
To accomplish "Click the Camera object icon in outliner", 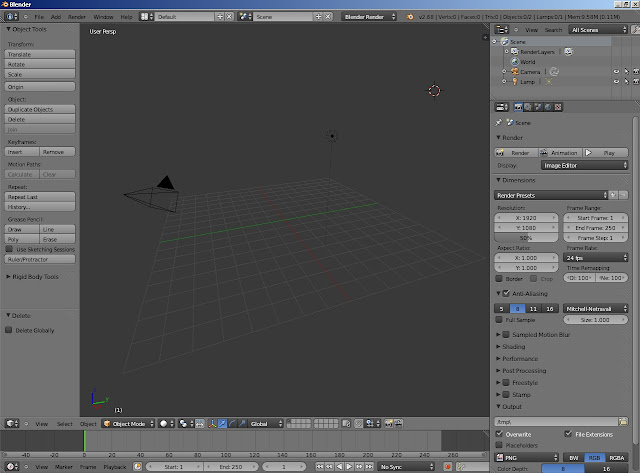I will [x=514, y=72].
